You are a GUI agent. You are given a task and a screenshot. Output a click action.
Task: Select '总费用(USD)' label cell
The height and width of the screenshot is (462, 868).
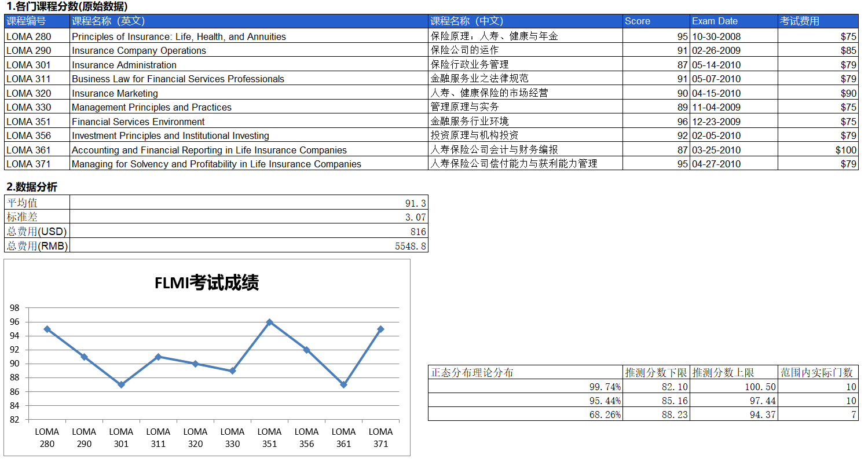click(37, 231)
